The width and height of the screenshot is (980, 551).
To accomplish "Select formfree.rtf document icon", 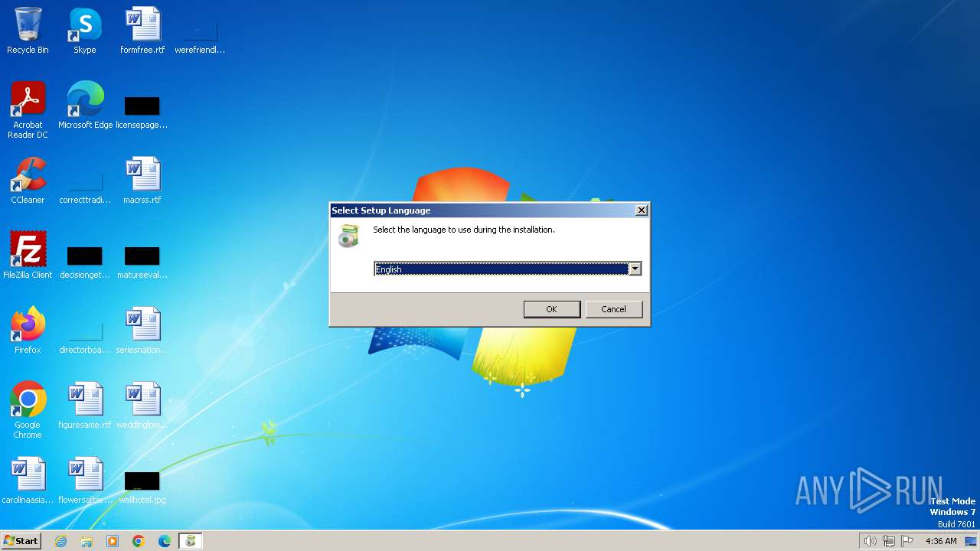I will pyautogui.click(x=142, y=31).
